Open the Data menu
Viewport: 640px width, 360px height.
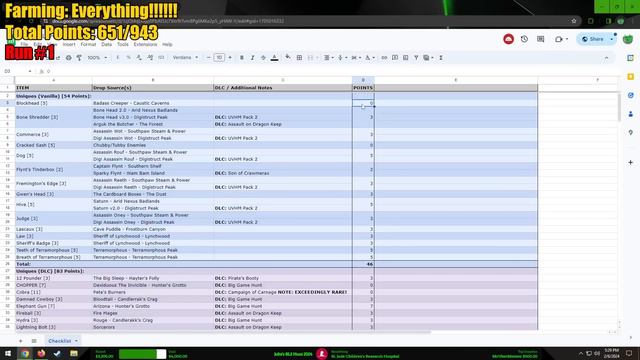(107, 44)
